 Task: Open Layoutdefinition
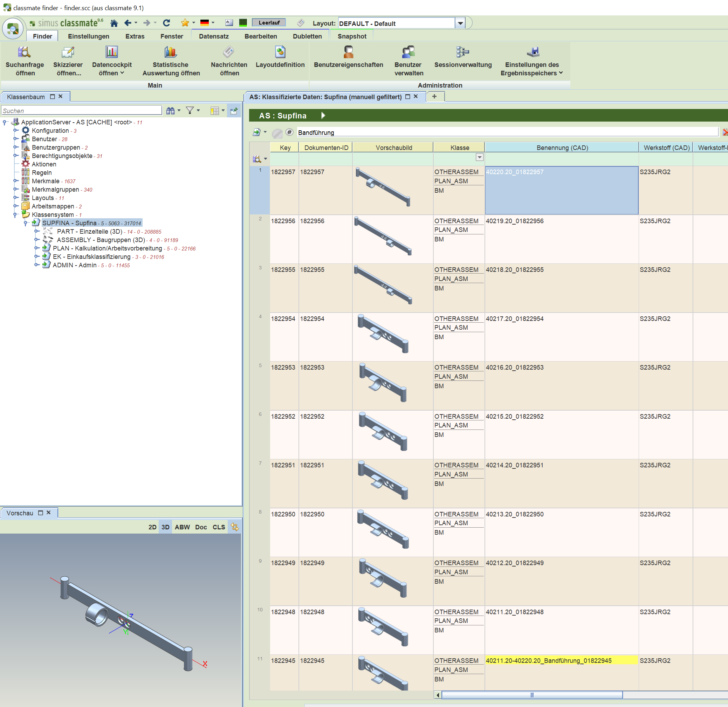point(280,57)
